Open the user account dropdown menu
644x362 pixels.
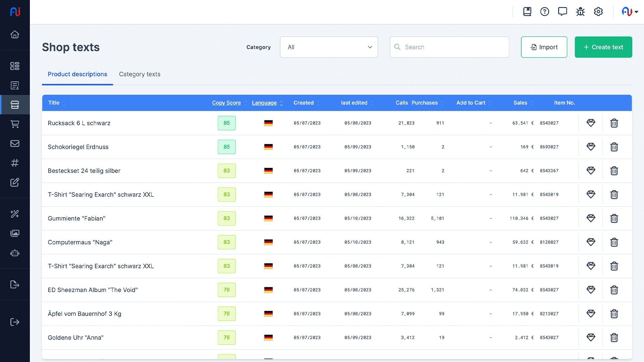point(630,12)
